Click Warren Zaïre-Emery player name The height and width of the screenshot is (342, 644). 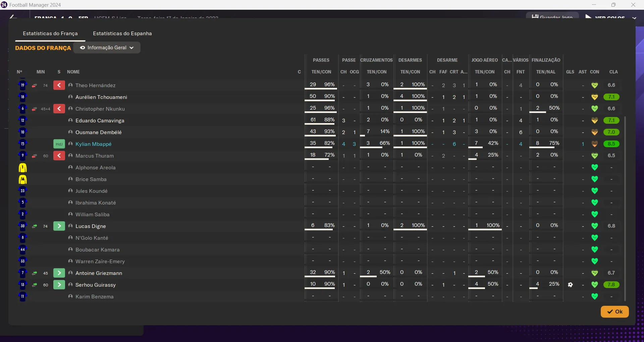click(x=100, y=262)
